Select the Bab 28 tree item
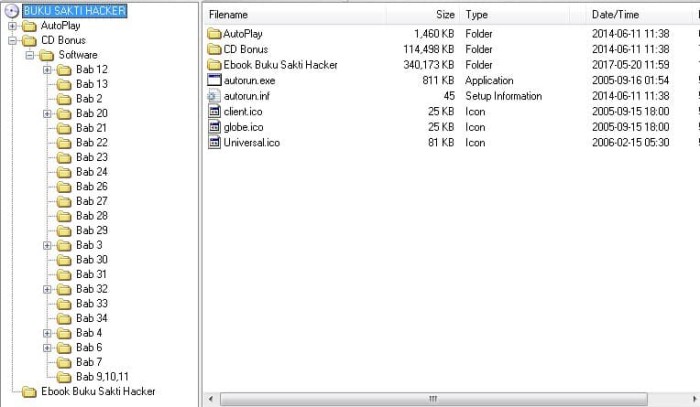Screen dimensions: 700x407 (92, 216)
